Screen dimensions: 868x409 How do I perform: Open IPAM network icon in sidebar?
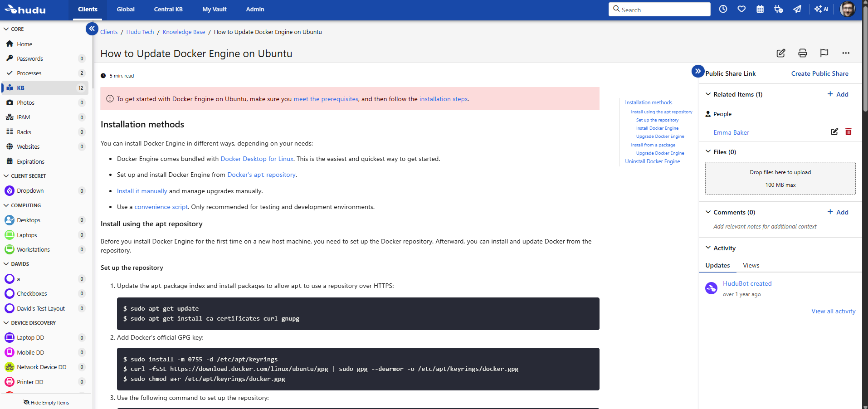[x=10, y=117]
